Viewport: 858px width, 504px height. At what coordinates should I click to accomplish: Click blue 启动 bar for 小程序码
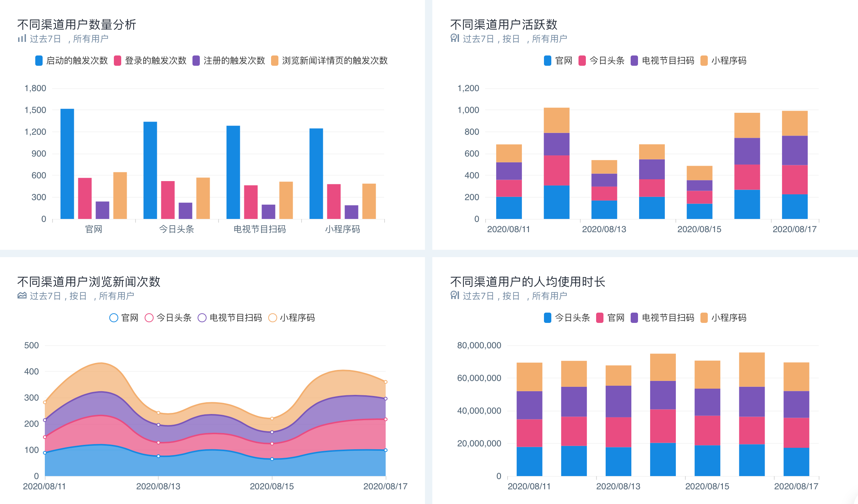[316, 174]
